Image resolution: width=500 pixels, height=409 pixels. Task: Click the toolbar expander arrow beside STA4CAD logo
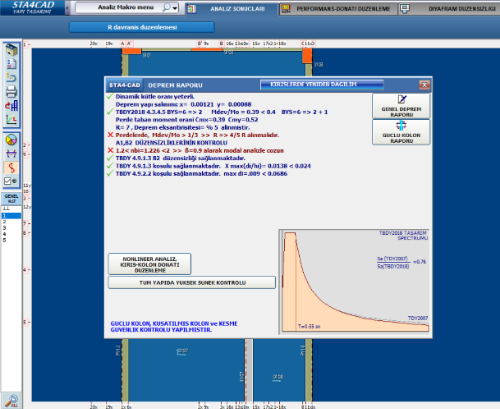67,8
